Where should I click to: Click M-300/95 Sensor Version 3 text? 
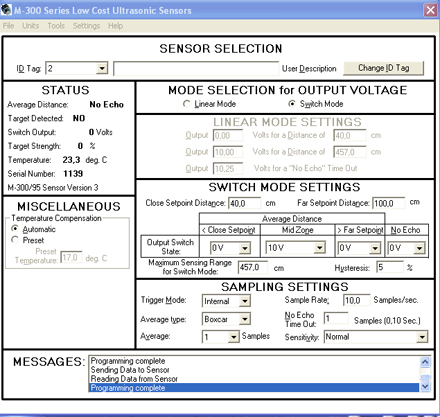point(53,188)
